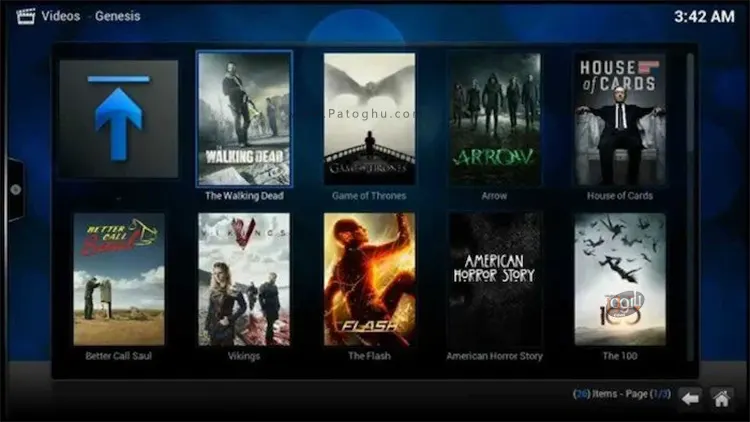Viewport: 750px width, 422px height.
Task: Go to the home screen icon
Action: click(x=721, y=398)
